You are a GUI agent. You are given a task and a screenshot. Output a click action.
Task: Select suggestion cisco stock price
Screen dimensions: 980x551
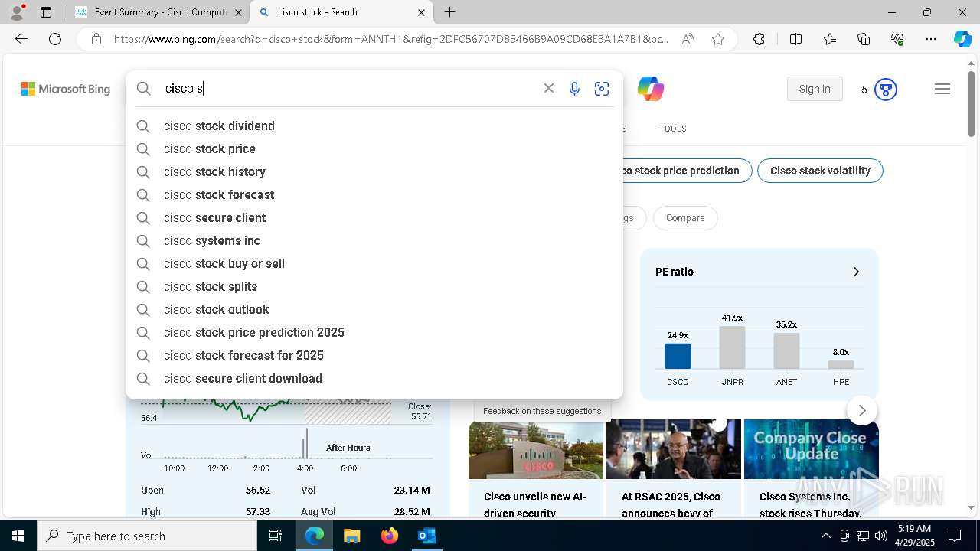374,148
